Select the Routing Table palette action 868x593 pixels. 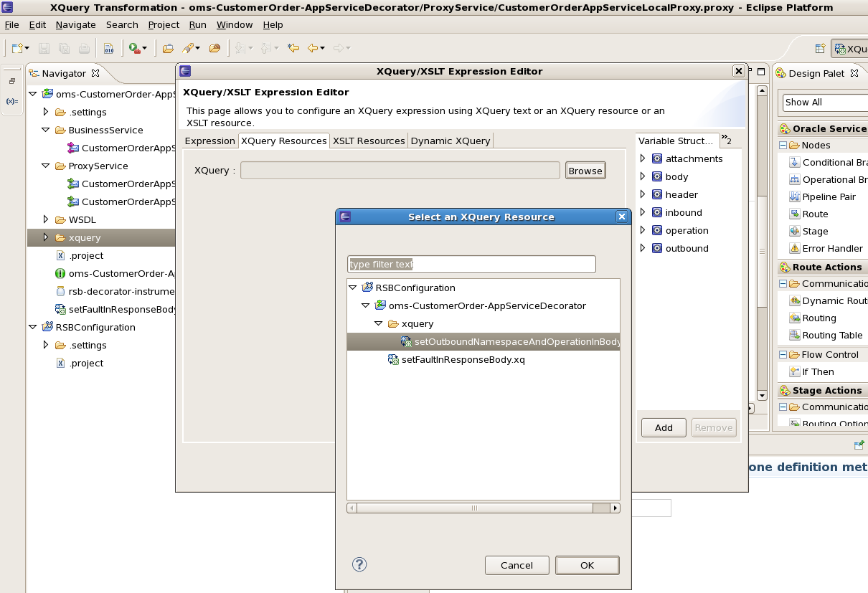click(826, 335)
